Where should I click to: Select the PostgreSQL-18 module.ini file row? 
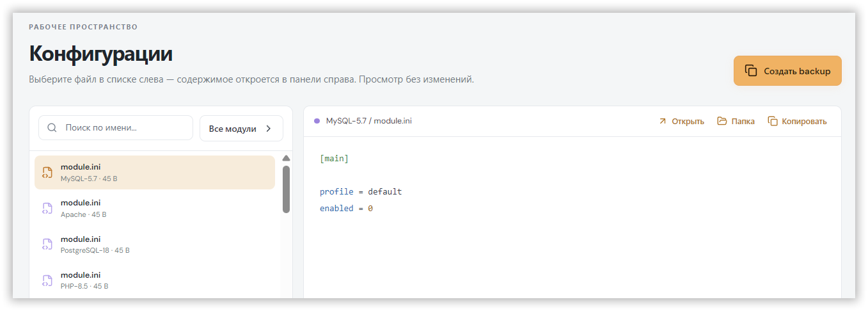155,244
